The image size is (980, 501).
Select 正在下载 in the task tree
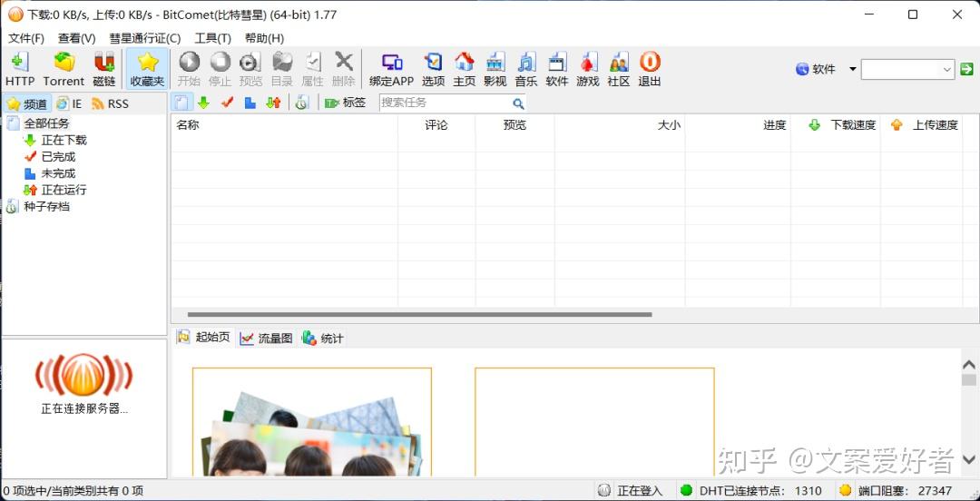coord(64,140)
